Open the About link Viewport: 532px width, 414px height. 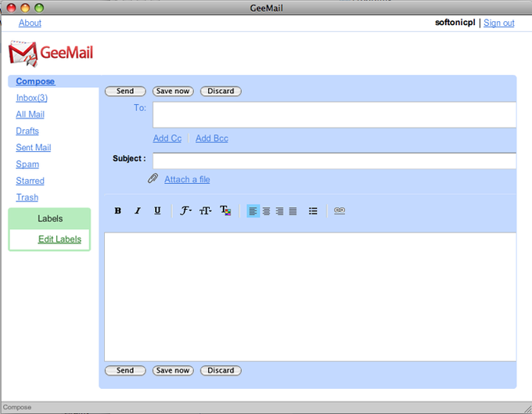(30, 23)
